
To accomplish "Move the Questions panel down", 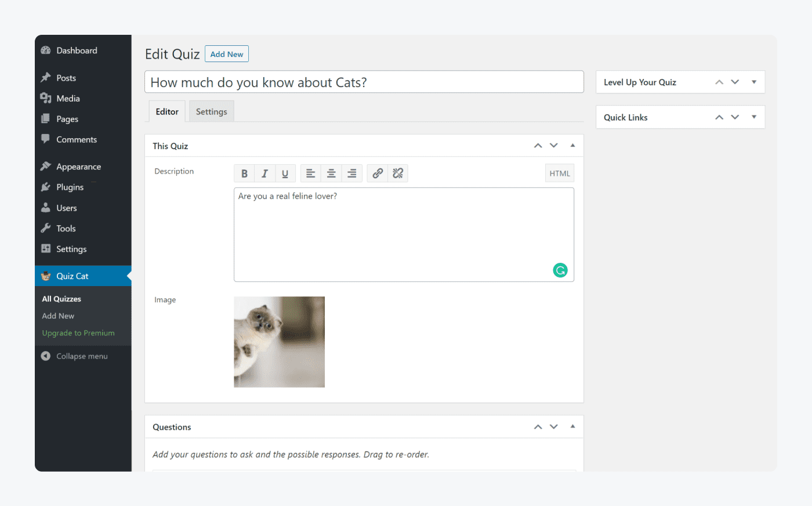I will pos(554,427).
